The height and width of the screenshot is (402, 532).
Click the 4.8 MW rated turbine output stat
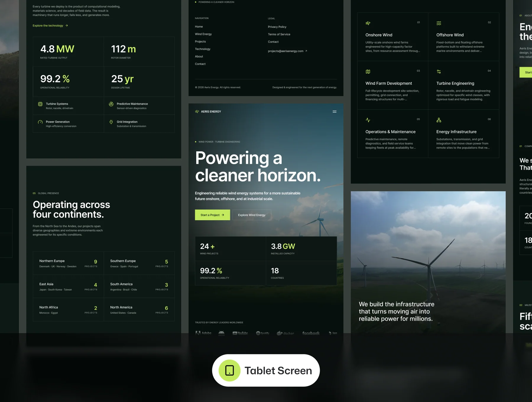coord(68,52)
